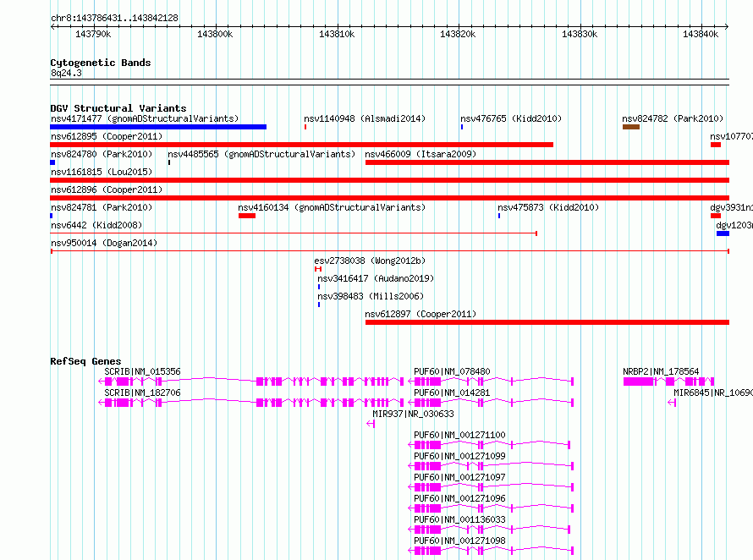Open the NRBP2|NM_178564 gene label

(x=661, y=371)
